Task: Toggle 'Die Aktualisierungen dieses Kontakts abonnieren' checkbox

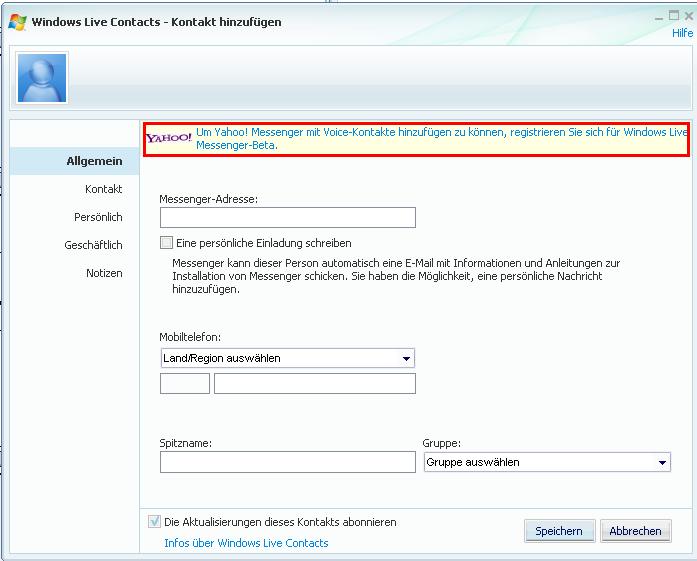Action: click(154, 522)
